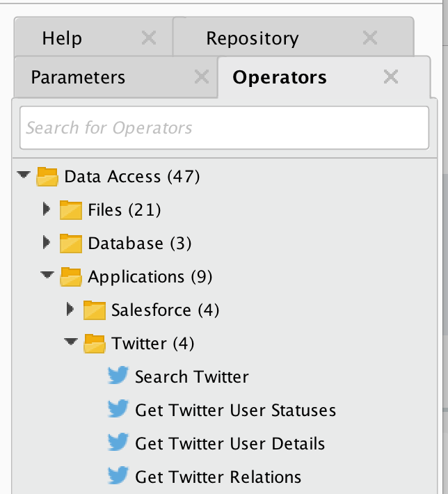Select the 'Files (21)' label
This screenshot has width=448, height=494.
[125, 210]
